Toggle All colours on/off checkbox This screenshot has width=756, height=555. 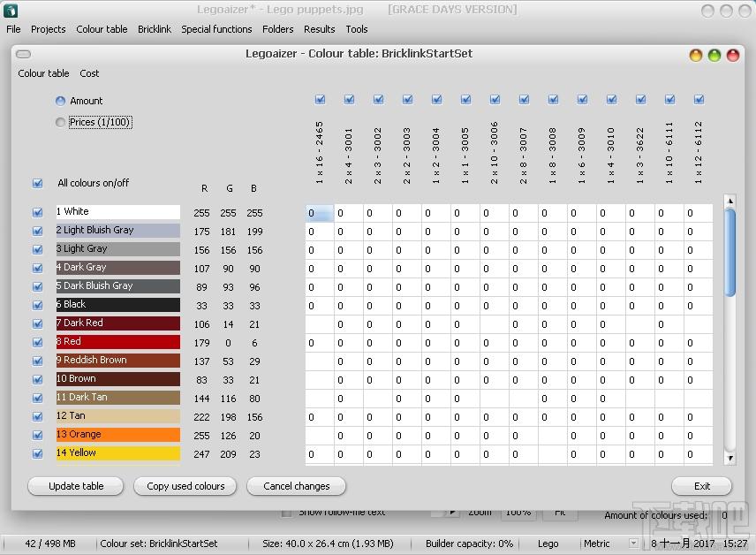pyautogui.click(x=38, y=183)
